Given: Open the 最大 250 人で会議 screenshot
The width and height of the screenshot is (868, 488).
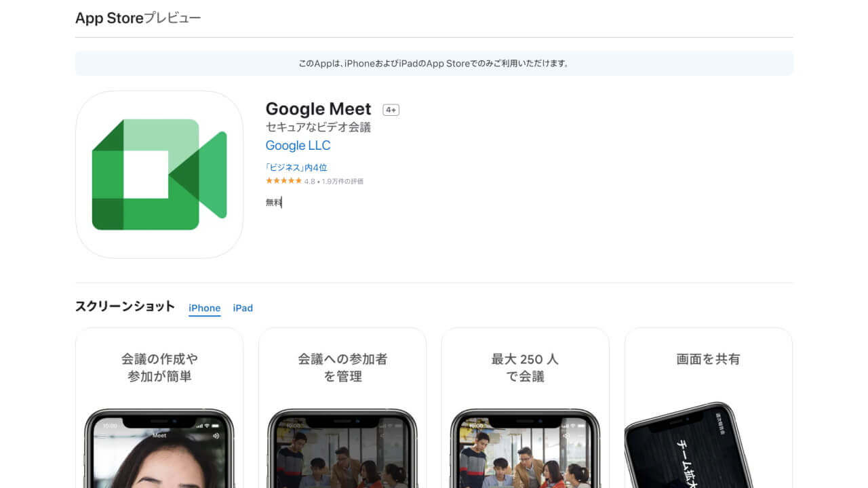Looking at the screenshot, I should click(525, 407).
